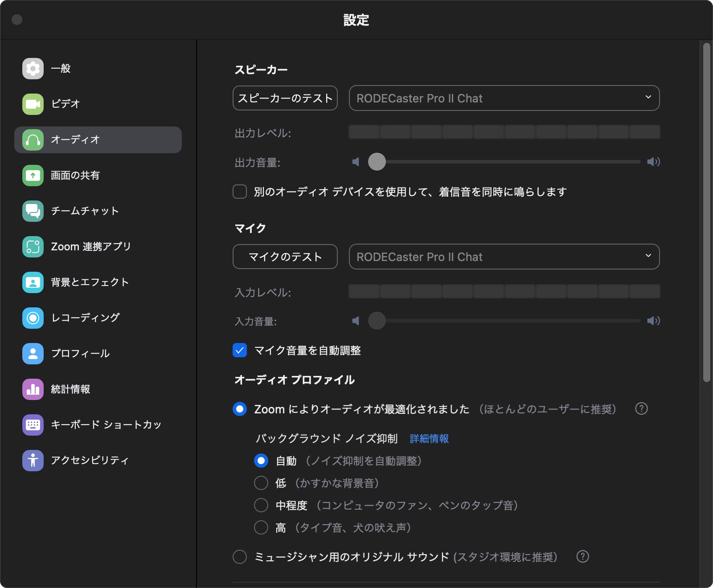Click the 入力音量 slider handle
Viewport: 713px width, 588px height.
[x=377, y=321]
